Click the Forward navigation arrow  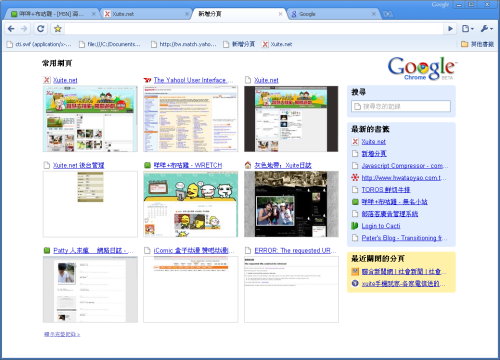click(24, 29)
